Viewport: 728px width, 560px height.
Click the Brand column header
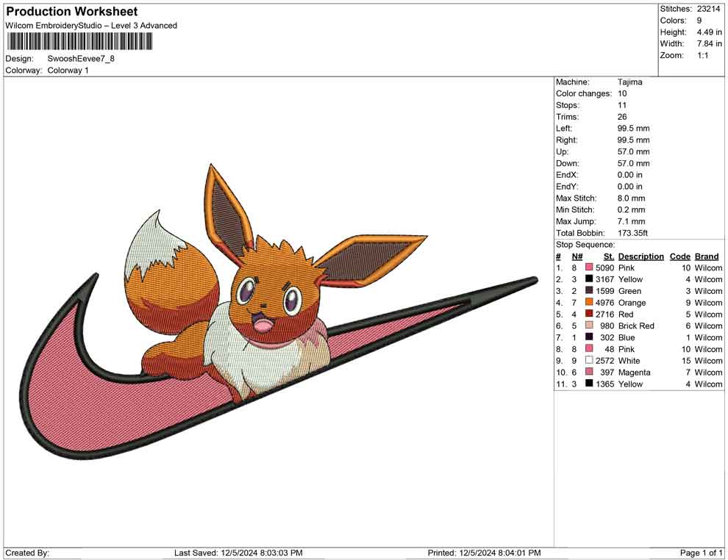(707, 256)
